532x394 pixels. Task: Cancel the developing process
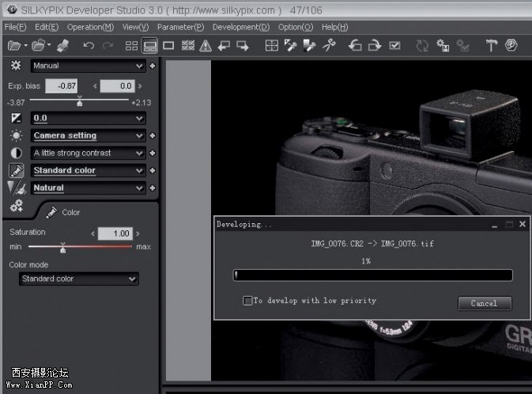[485, 303]
